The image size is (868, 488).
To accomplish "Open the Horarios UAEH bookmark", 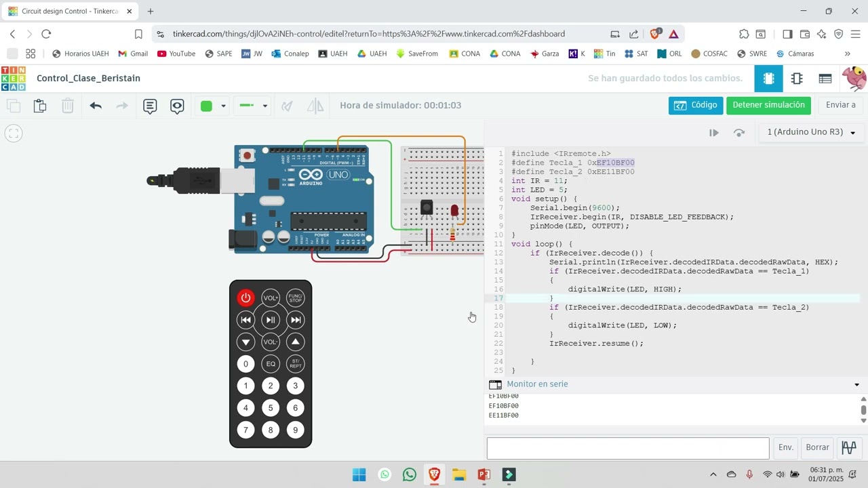I will pyautogui.click(x=80, y=54).
